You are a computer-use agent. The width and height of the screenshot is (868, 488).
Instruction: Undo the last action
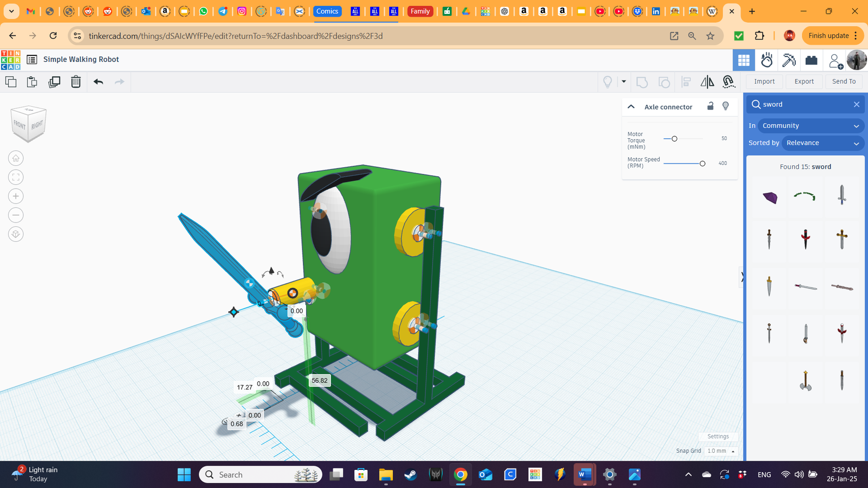click(98, 82)
